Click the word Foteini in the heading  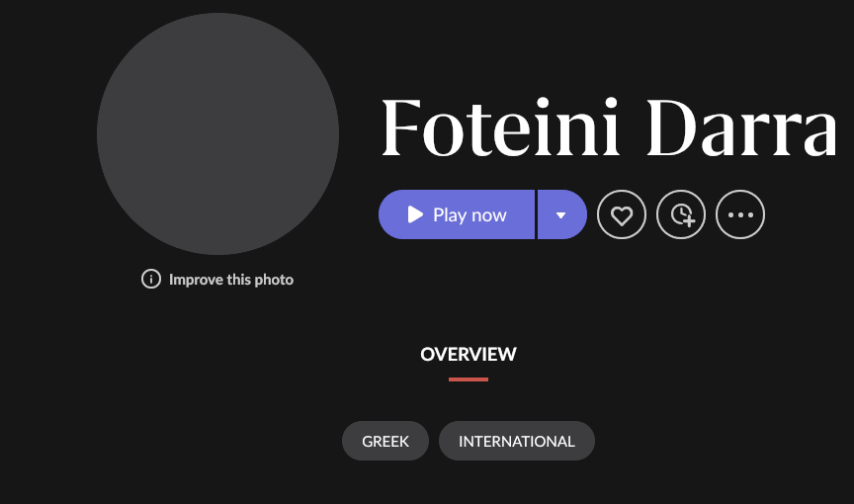500,128
